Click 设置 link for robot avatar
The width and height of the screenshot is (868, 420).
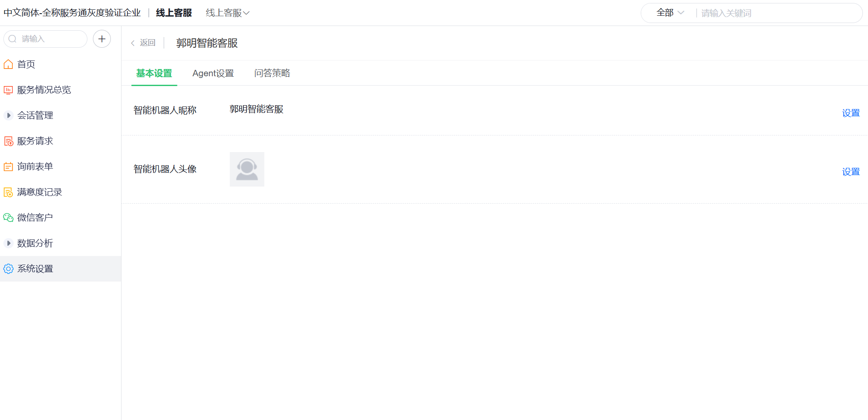click(x=851, y=172)
